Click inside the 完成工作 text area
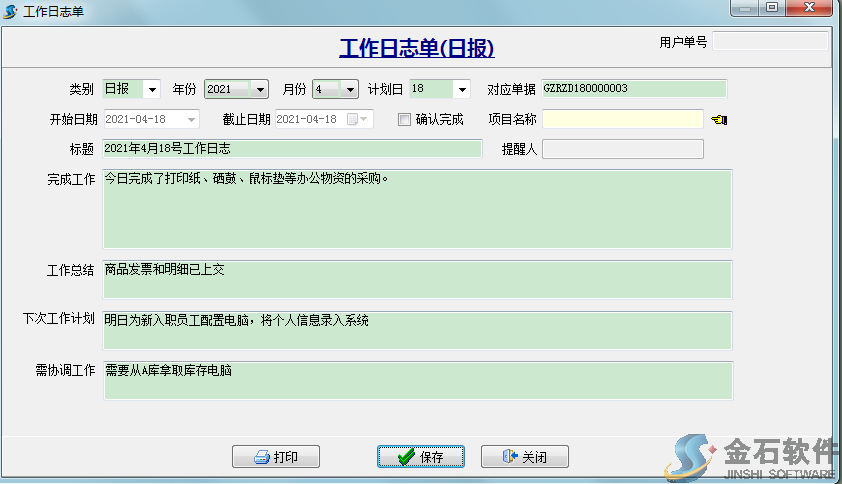Image resolution: width=842 pixels, height=484 pixels. pyautogui.click(x=417, y=209)
